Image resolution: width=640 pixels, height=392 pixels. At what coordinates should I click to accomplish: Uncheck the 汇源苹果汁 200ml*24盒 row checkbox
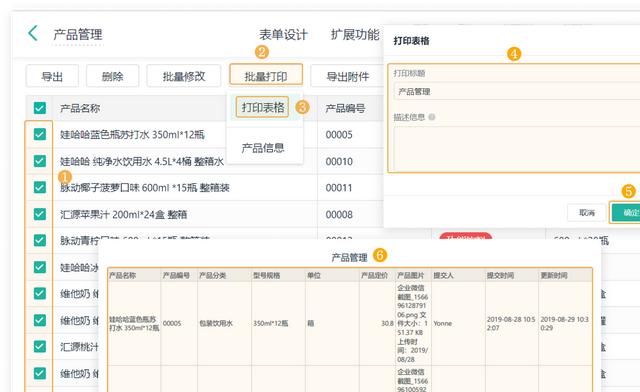pos(40,214)
